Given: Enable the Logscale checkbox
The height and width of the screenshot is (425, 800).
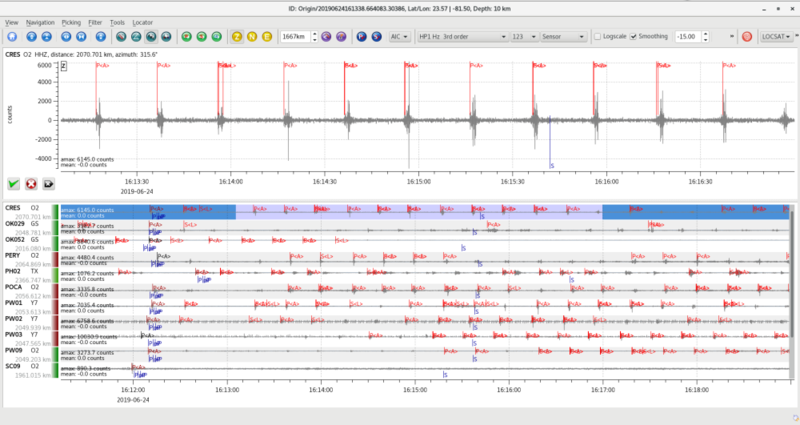Looking at the screenshot, I should click(x=596, y=37).
